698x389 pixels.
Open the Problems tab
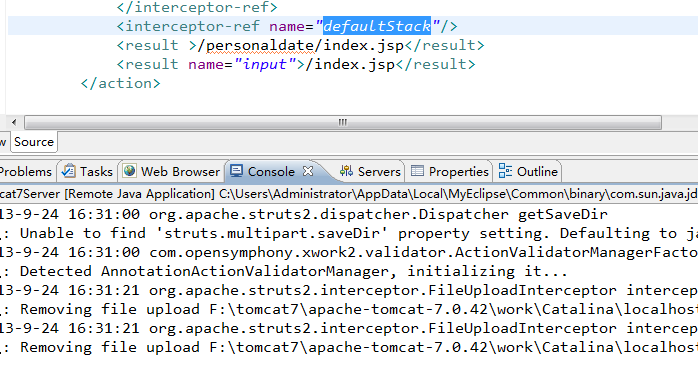(x=25, y=172)
